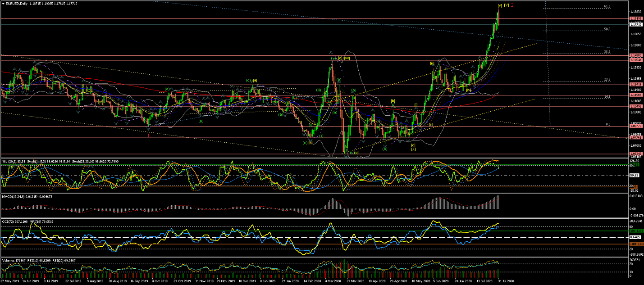Screen dimensions: 644x285
Task: Click the 283.2541 CCI scale value
Action: click(636, 222)
